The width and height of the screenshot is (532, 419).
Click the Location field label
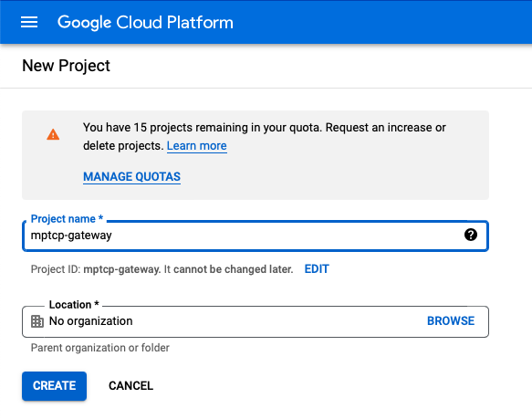[74, 305]
